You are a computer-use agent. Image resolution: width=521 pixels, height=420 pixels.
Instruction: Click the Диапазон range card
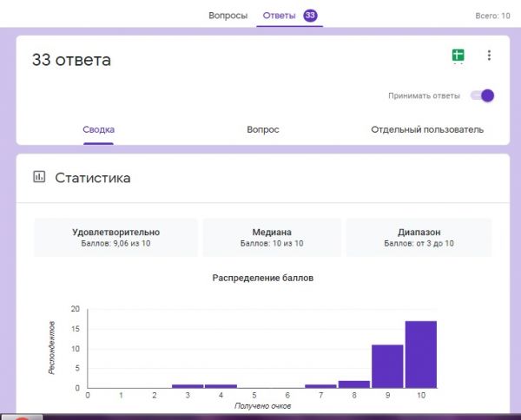click(x=419, y=238)
